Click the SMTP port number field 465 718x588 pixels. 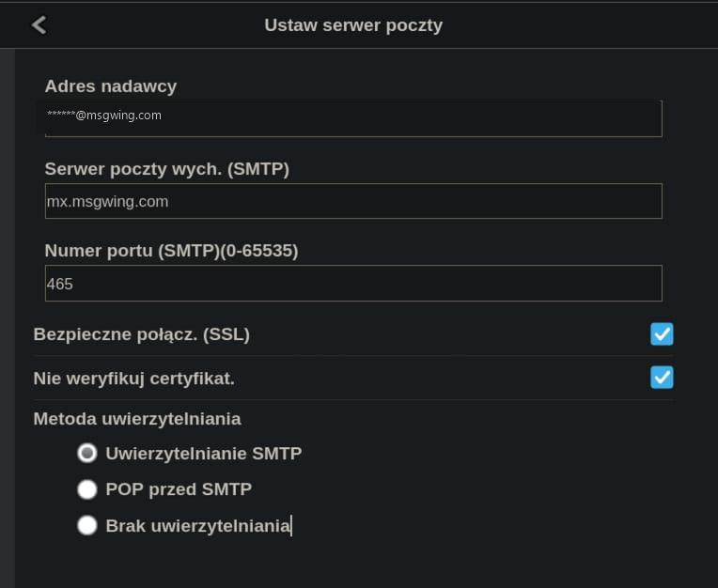(353, 284)
